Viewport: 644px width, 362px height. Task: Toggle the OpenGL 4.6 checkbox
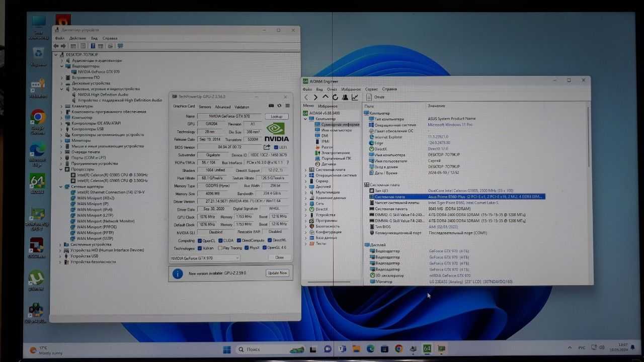265,248
